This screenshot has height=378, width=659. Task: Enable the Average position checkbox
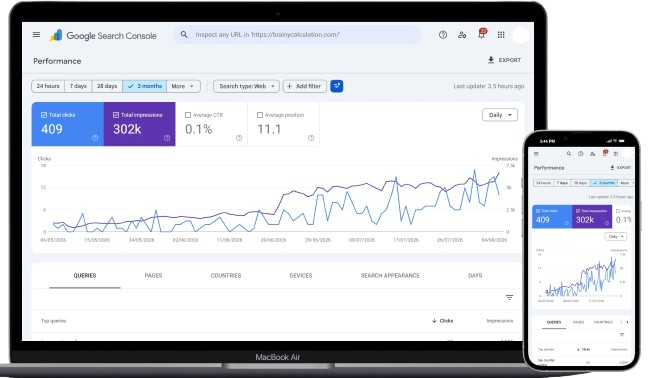click(260, 115)
